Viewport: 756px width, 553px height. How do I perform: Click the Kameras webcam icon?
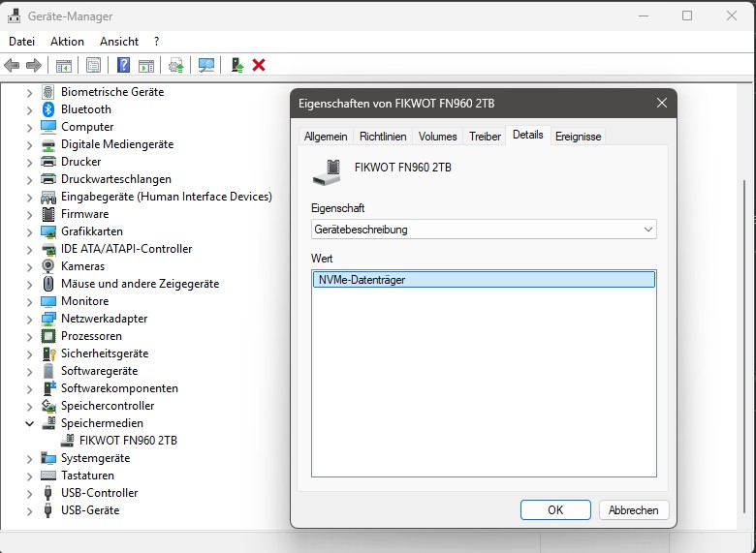pos(48,266)
